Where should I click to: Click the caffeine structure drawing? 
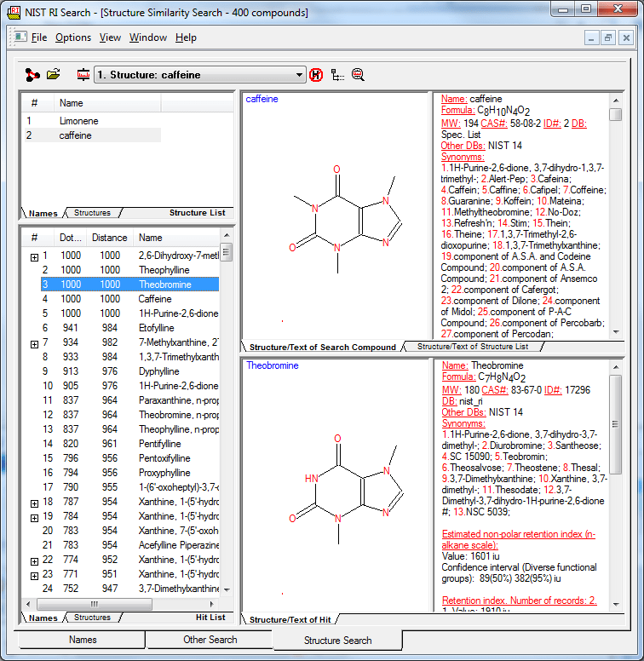click(347, 219)
